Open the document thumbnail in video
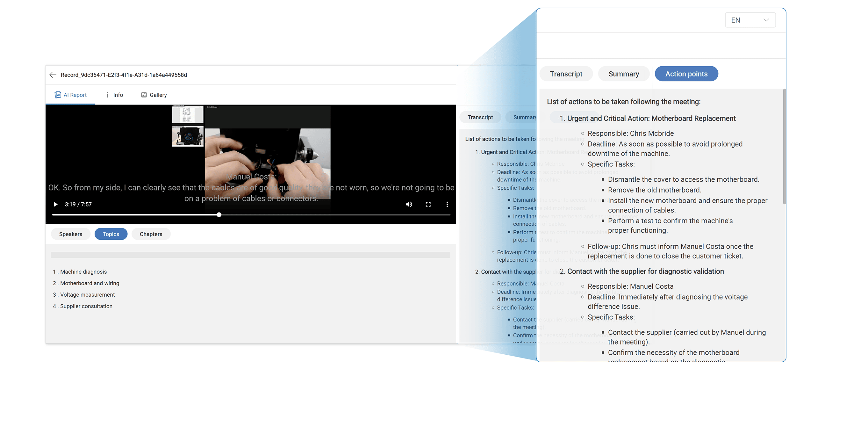Viewport: 868px width, 434px height. tap(188, 114)
